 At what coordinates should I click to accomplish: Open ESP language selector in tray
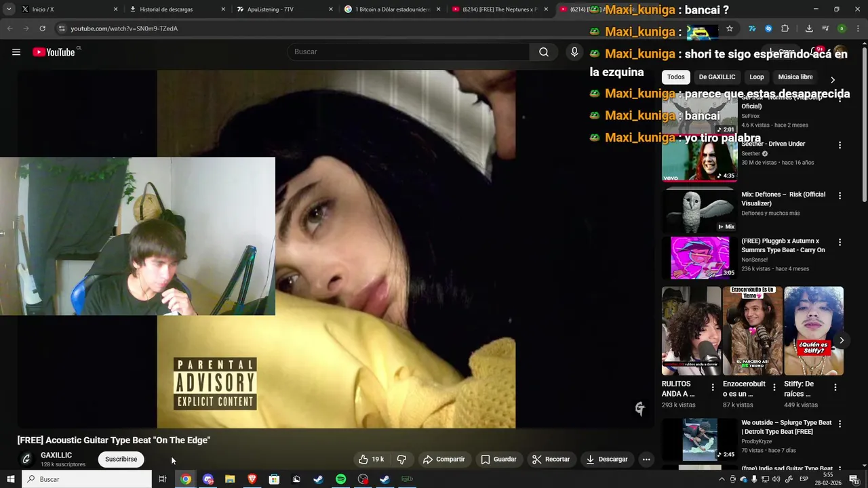[x=804, y=479]
